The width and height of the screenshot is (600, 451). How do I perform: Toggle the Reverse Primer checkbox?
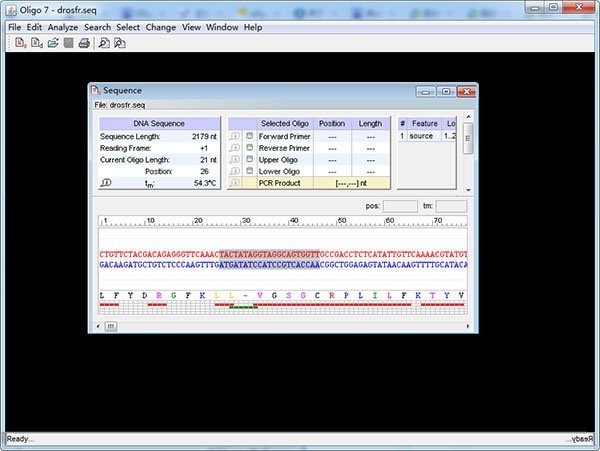pyautogui.click(x=249, y=147)
